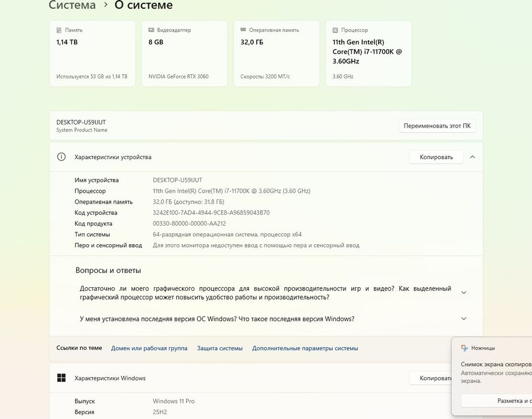Select the pen and touch input unavailable text
Viewport: 532px width, 419px height.
256,245
